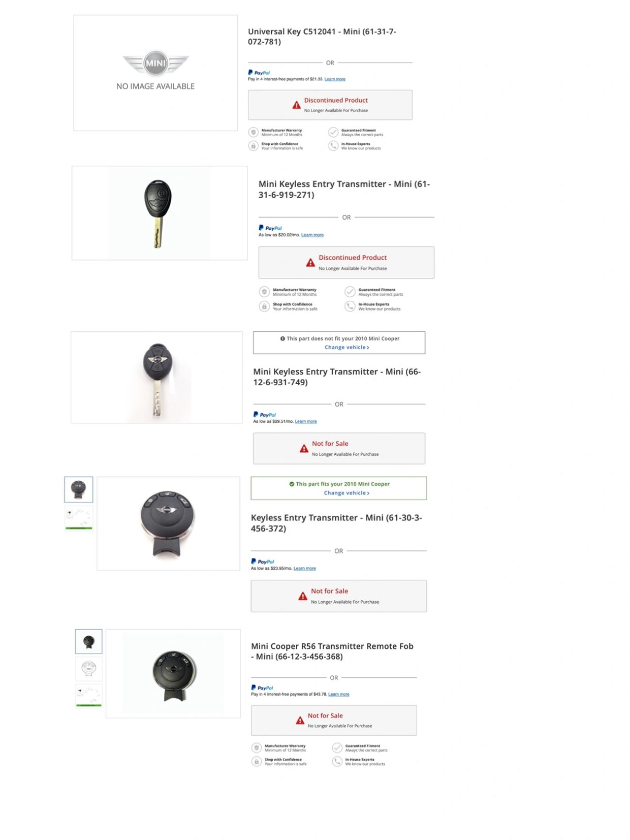Screen dimensions: 630x840
Task: Click the red warning icon in first Discontinued Product box
Action: [296, 105]
